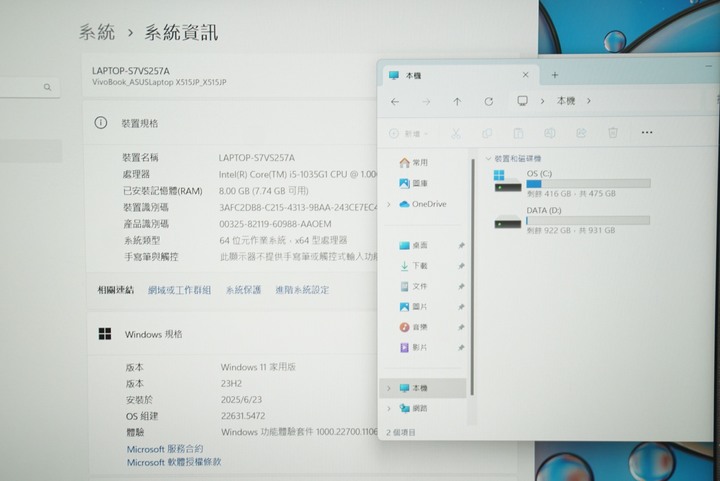Image resolution: width=720 pixels, height=481 pixels.
Task: Click the OS (C:) storage usage bar
Action: pyautogui.click(x=588, y=184)
